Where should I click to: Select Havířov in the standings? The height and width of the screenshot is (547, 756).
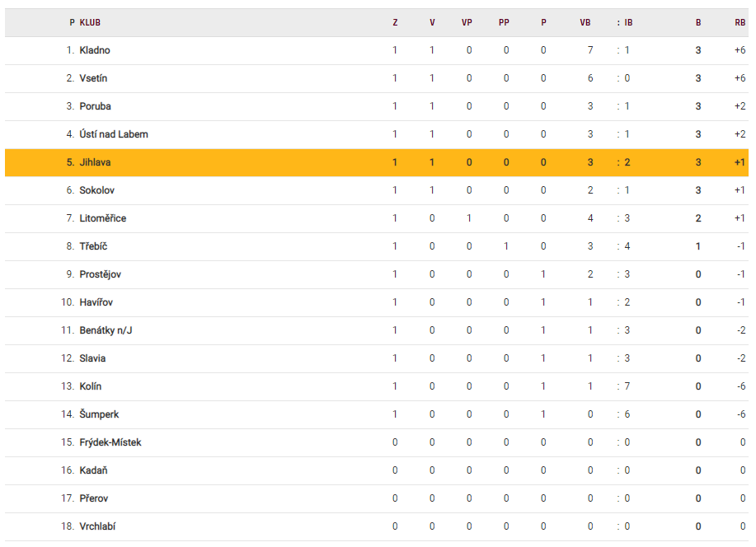(x=96, y=302)
